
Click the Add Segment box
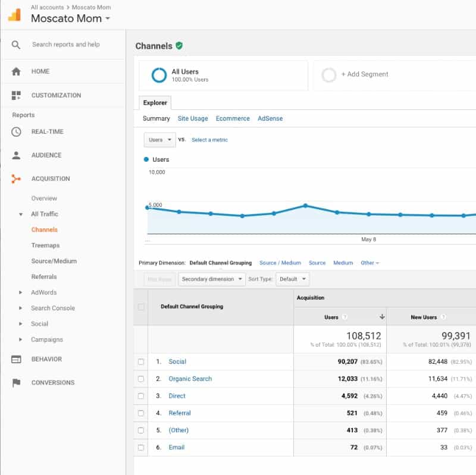tap(394, 76)
